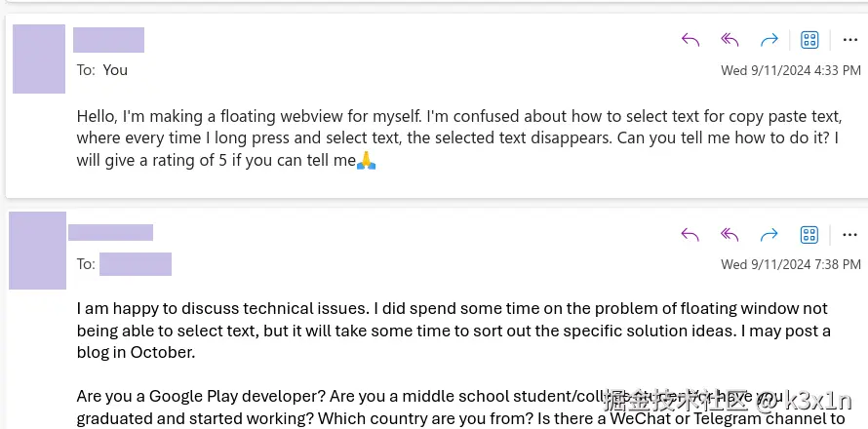Click sender avatar of second email
Screen dimensions: 868x429
38,251
